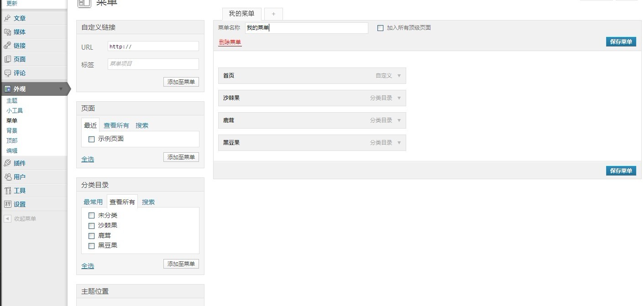Enable the 加入所有顶级页面 checkbox
This screenshot has height=306, width=644.
pyautogui.click(x=380, y=28)
